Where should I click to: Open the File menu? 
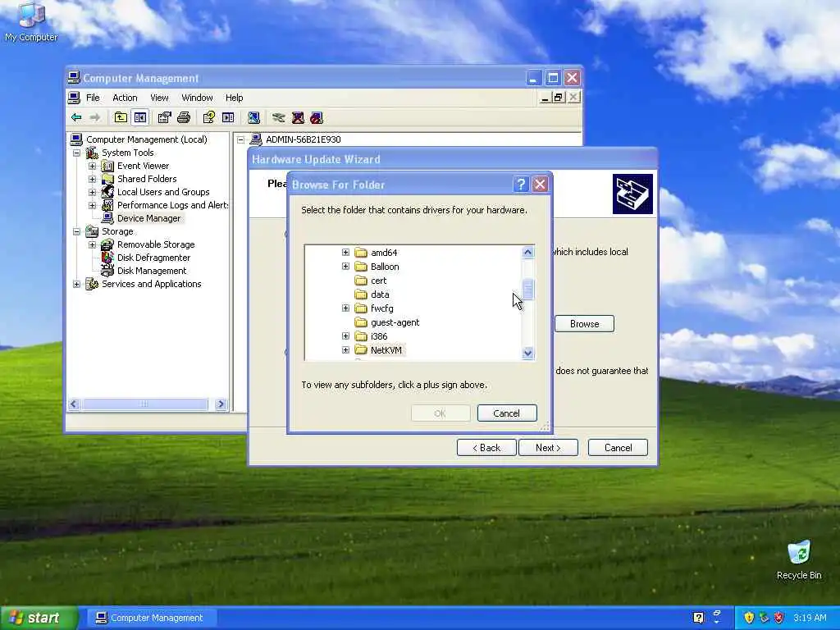tap(93, 98)
